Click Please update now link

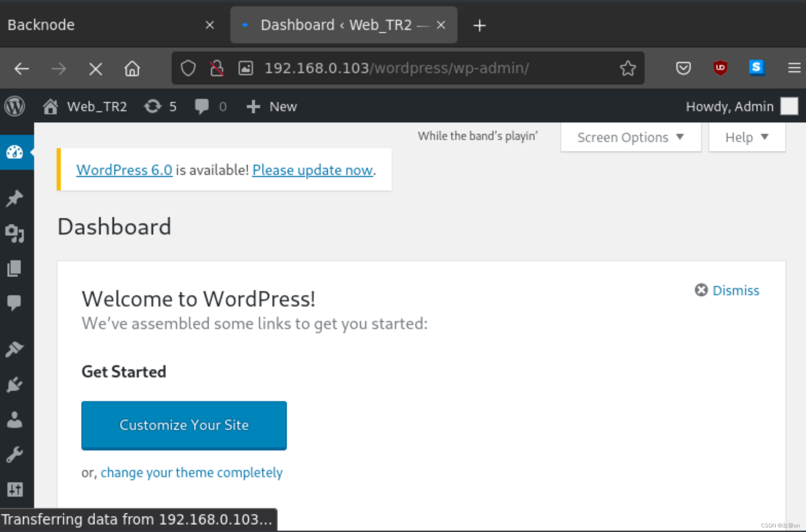coord(312,170)
